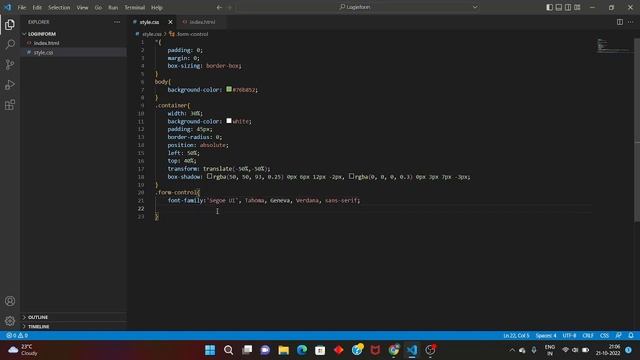
Task: Click style.css in the breadcrumb
Action: 151,34
